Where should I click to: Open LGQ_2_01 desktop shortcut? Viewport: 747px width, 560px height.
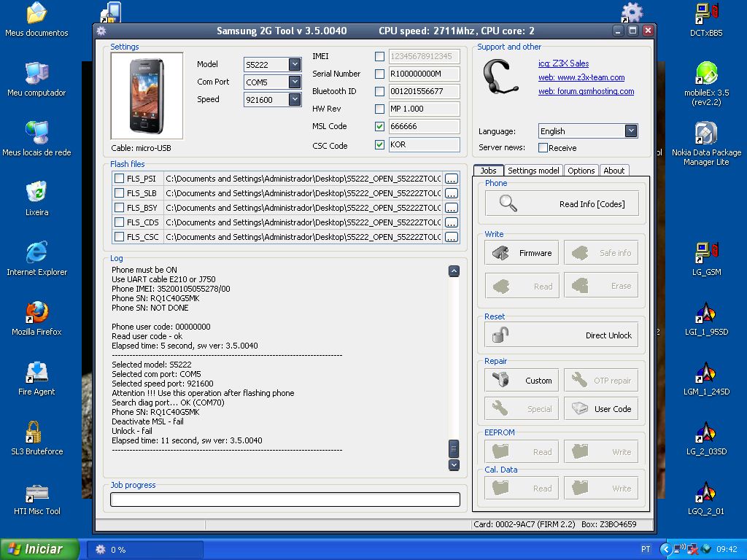(x=706, y=498)
